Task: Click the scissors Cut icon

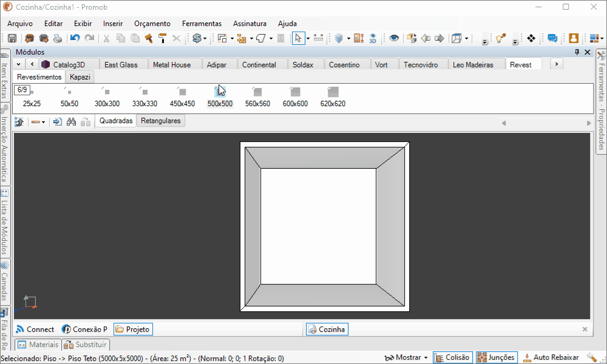Action: tap(106, 38)
